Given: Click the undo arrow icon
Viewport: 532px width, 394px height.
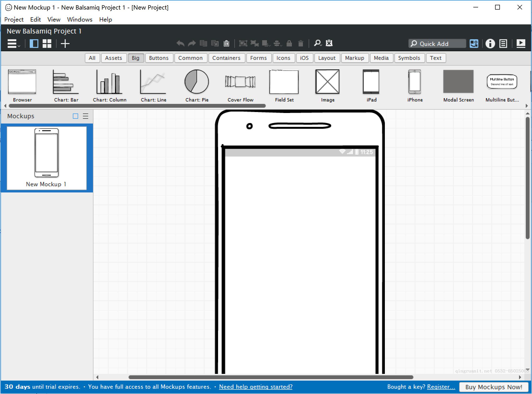Looking at the screenshot, I should point(180,43).
